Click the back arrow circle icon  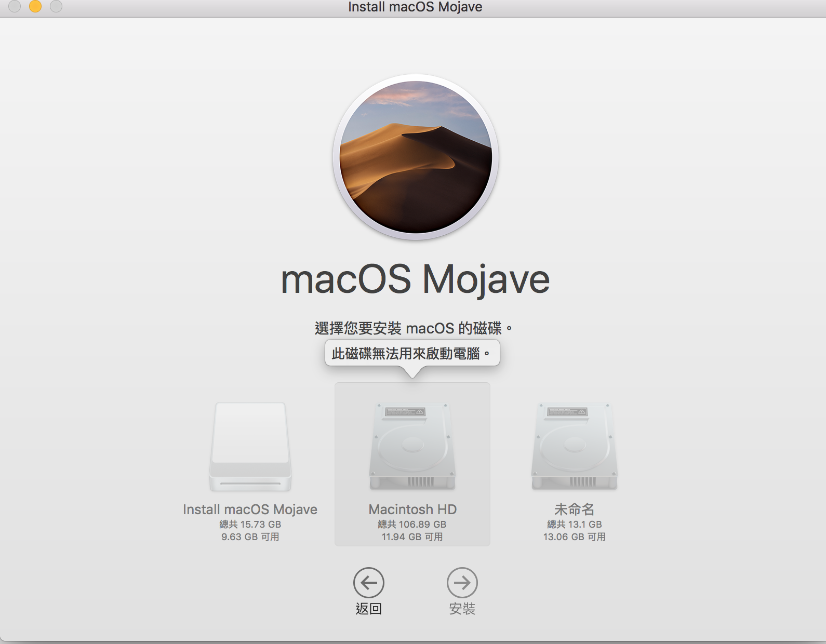[x=368, y=583]
